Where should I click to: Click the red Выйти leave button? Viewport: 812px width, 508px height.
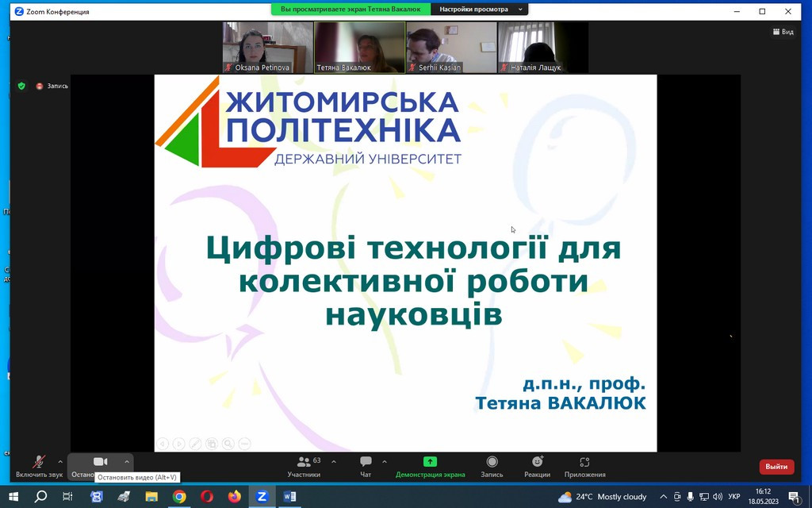point(776,467)
